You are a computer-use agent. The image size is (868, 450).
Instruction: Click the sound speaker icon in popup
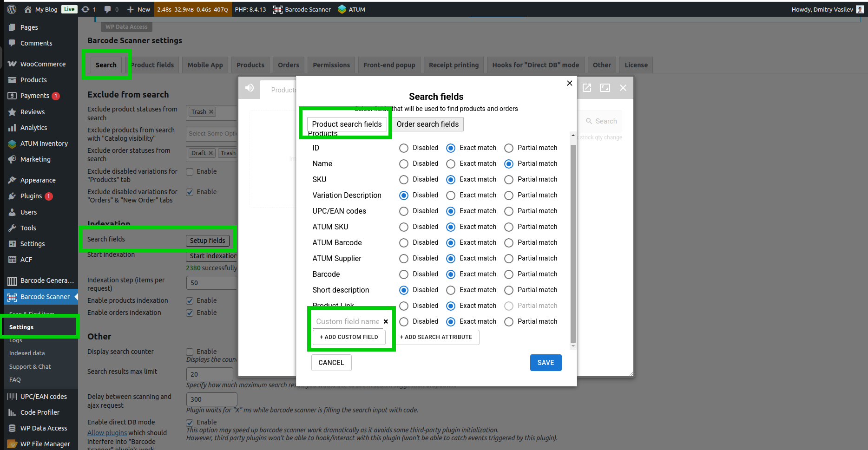tap(250, 88)
